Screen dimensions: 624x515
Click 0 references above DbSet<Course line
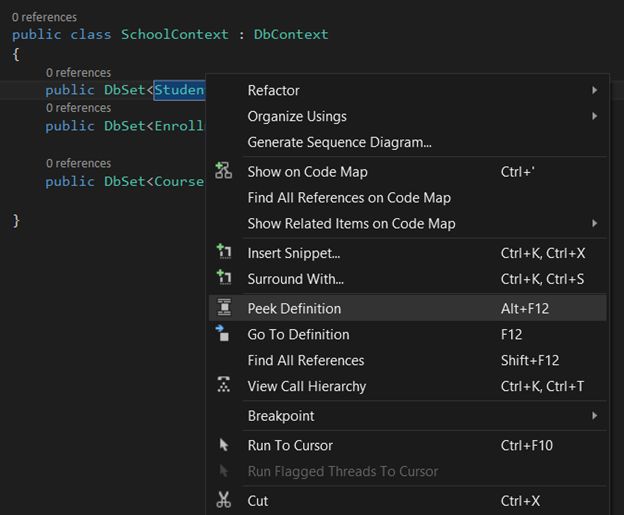(78, 163)
